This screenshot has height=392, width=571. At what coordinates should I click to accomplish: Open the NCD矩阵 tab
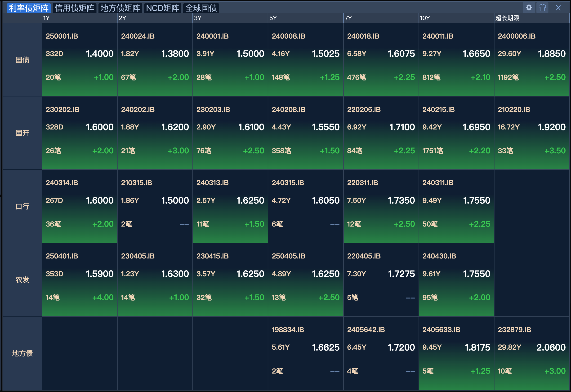click(163, 8)
